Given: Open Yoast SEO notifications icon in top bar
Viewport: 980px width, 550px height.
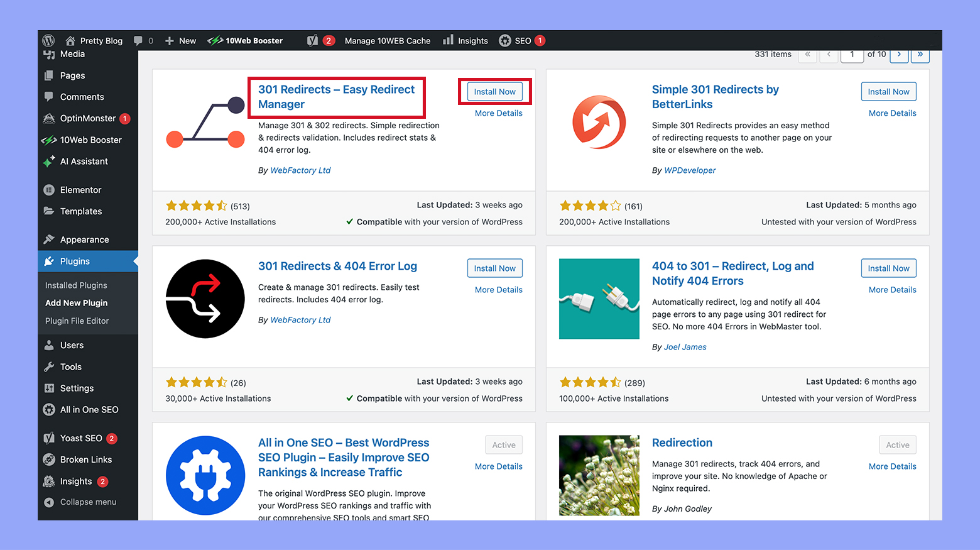Looking at the screenshot, I should tap(313, 40).
